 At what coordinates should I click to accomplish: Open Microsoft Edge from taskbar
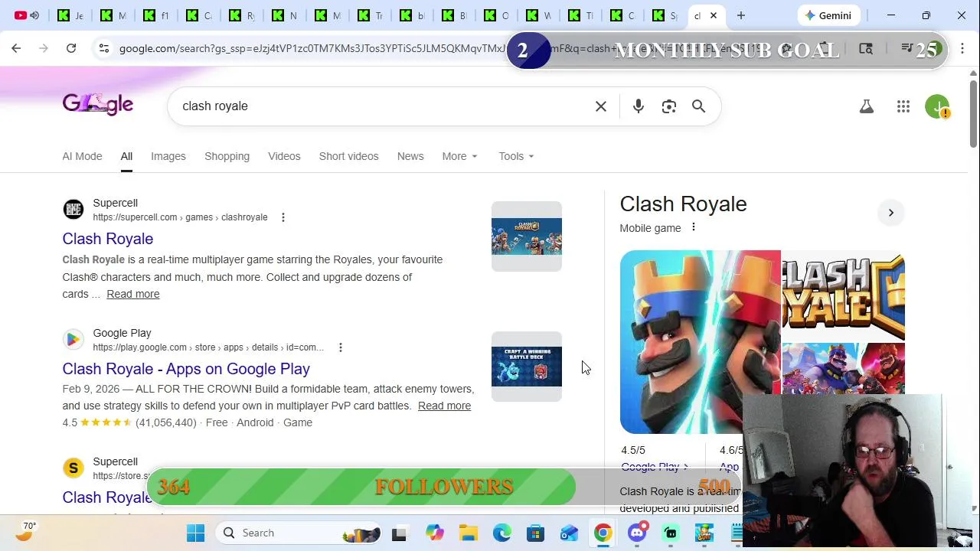click(502, 533)
